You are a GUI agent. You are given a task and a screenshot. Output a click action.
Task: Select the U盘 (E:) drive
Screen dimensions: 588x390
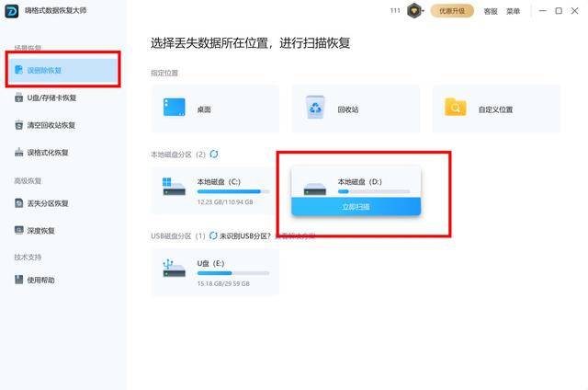point(215,272)
